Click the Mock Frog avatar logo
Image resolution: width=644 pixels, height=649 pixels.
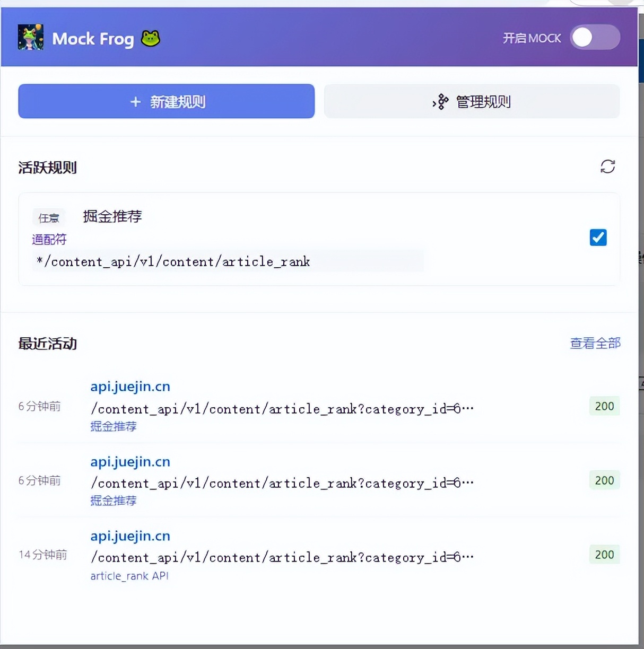(x=30, y=38)
